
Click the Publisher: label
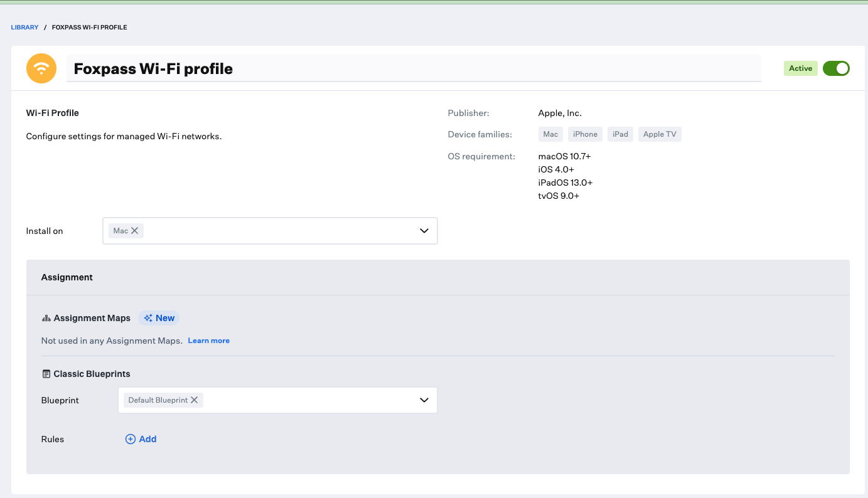[468, 114]
